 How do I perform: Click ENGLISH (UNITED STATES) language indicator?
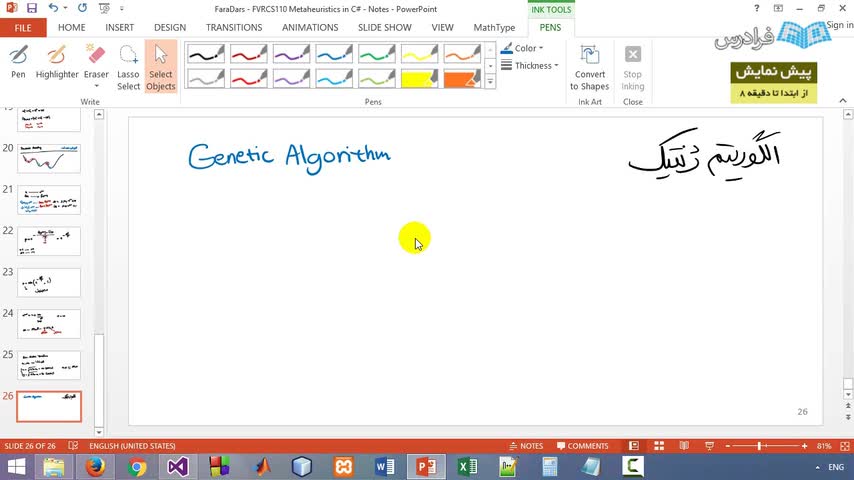coord(132,446)
